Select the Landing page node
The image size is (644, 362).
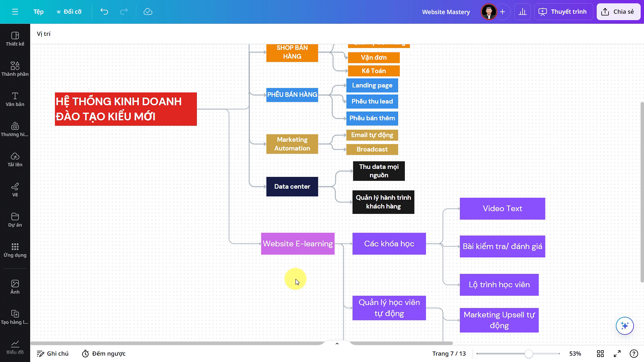coord(372,85)
